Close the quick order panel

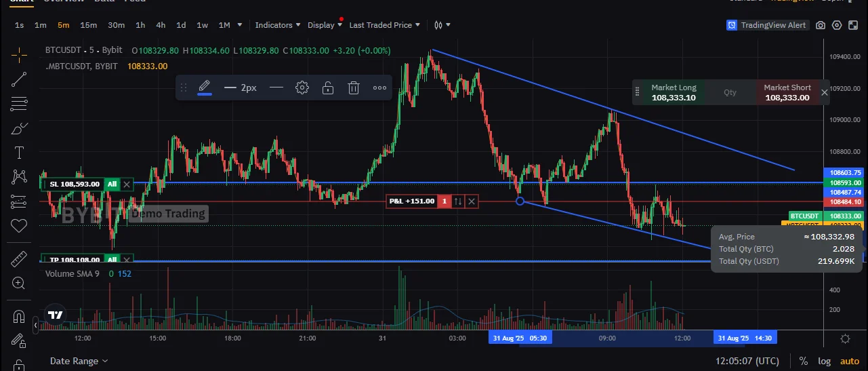824,92
